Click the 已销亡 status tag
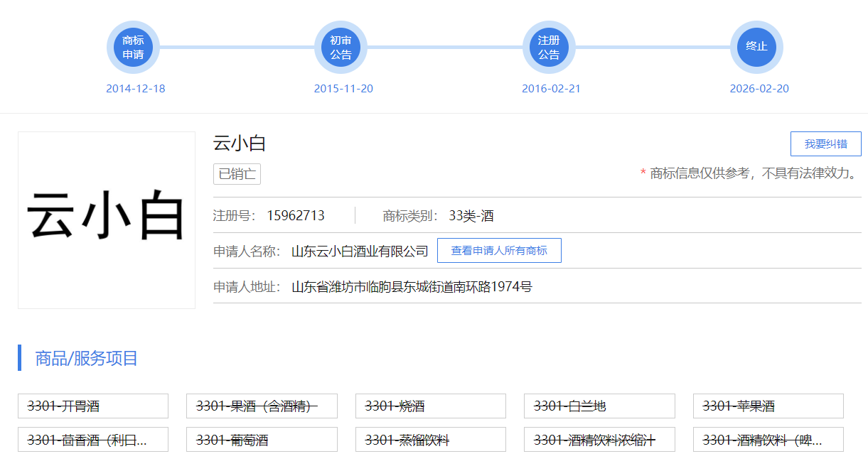This screenshot has height=471, width=868. coord(237,174)
